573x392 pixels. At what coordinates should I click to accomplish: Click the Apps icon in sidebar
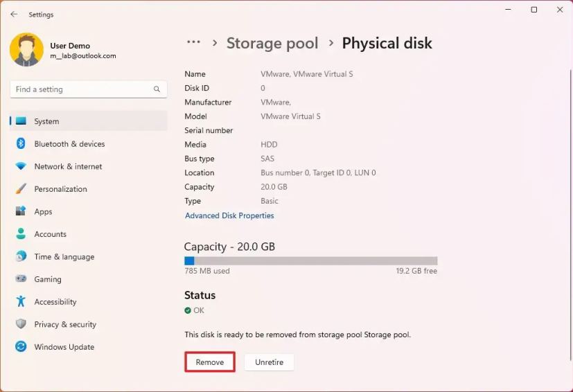21,211
